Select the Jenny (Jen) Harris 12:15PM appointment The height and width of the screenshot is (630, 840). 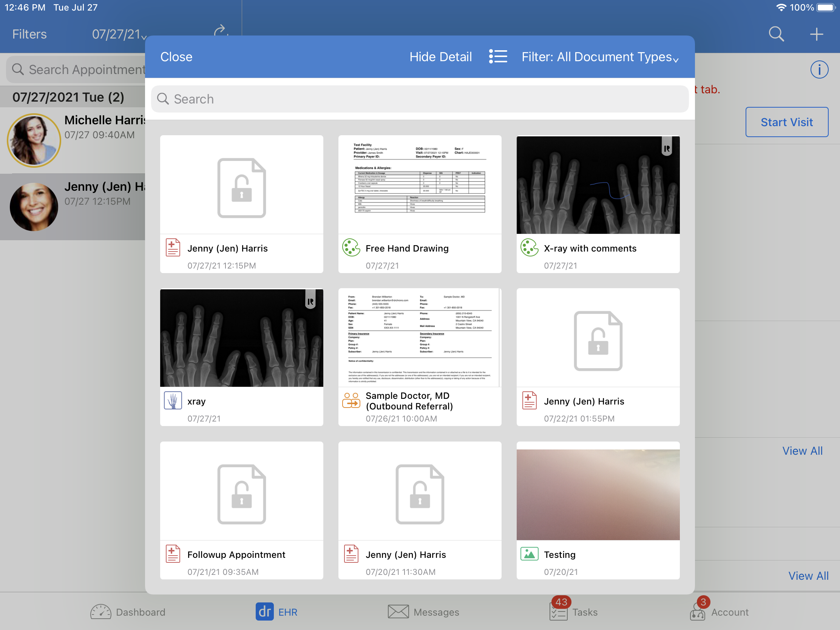[73, 207]
